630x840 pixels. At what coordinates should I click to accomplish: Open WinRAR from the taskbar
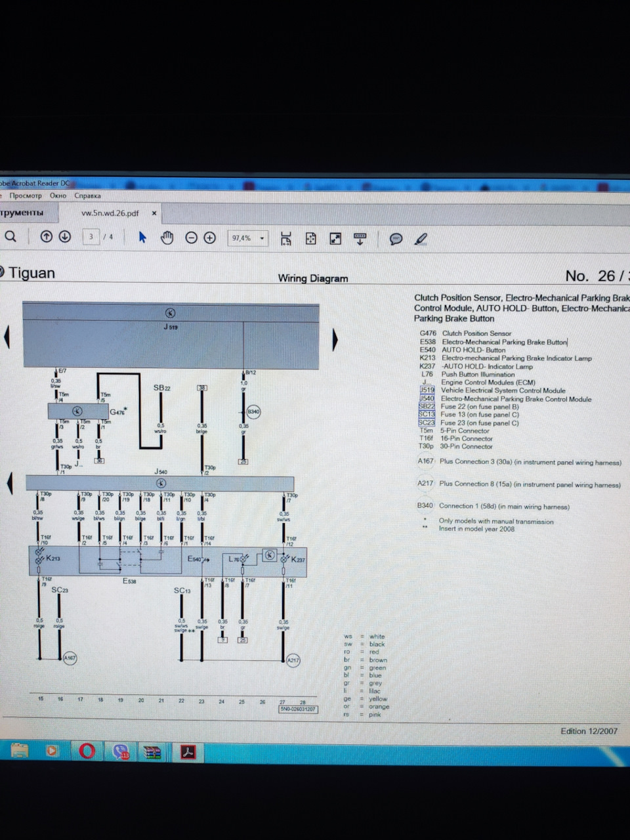pyautogui.click(x=153, y=752)
